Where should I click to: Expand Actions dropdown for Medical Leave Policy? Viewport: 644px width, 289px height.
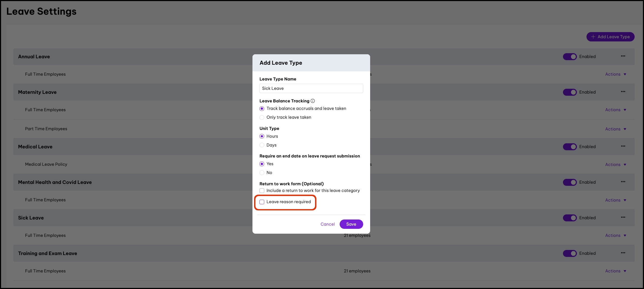pos(615,164)
